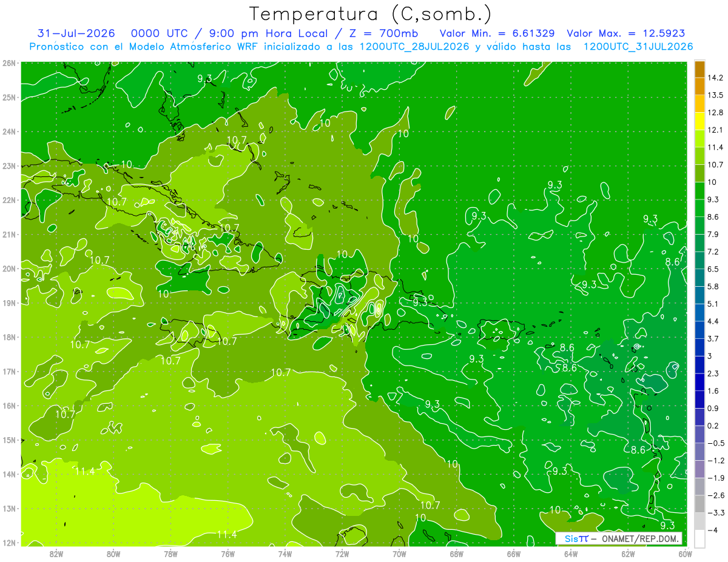Click the legend value "-4"
The height and width of the screenshot is (562, 728).
pyautogui.click(x=713, y=530)
